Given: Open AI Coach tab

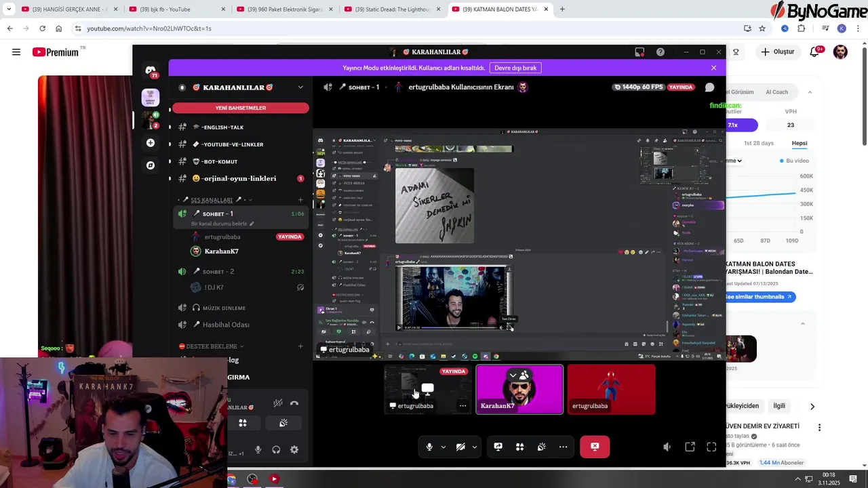Looking at the screenshot, I should pos(777,92).
